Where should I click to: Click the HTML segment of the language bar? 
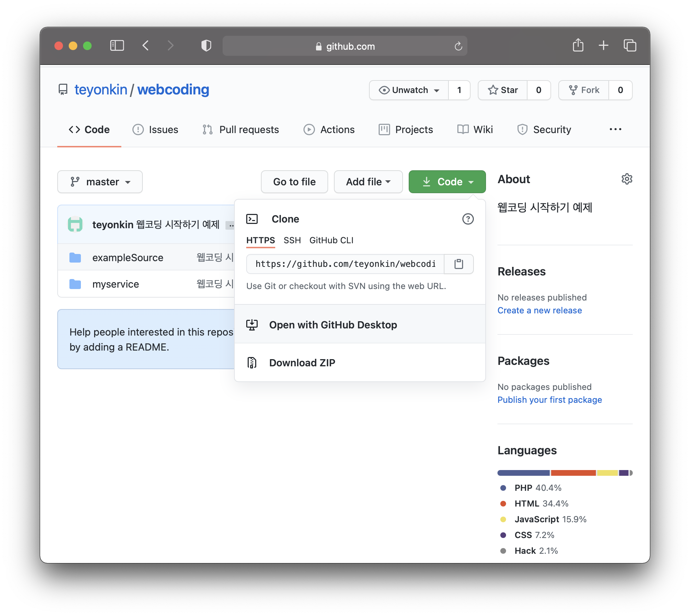(x=573, y=473)
